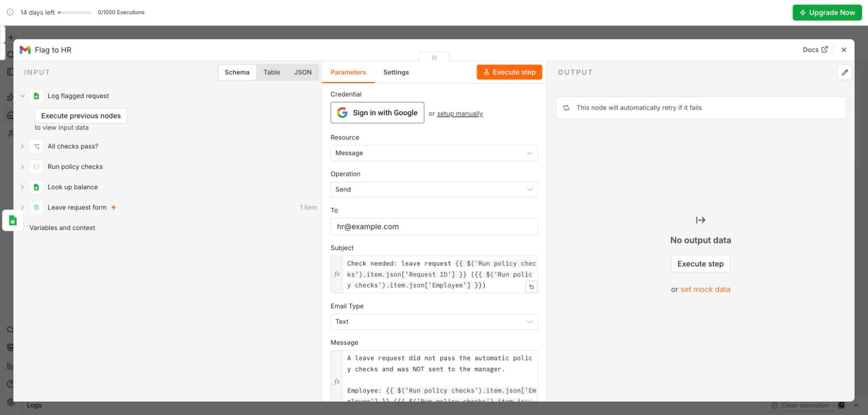Click the Leave request form label
Image resolution: width=868 pixels, height=415 pixels.
pos(77,207)
